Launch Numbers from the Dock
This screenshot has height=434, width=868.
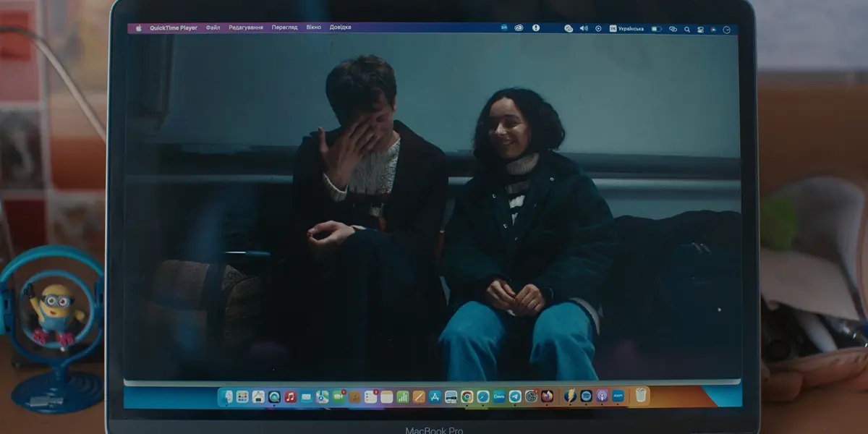(403, 396)
